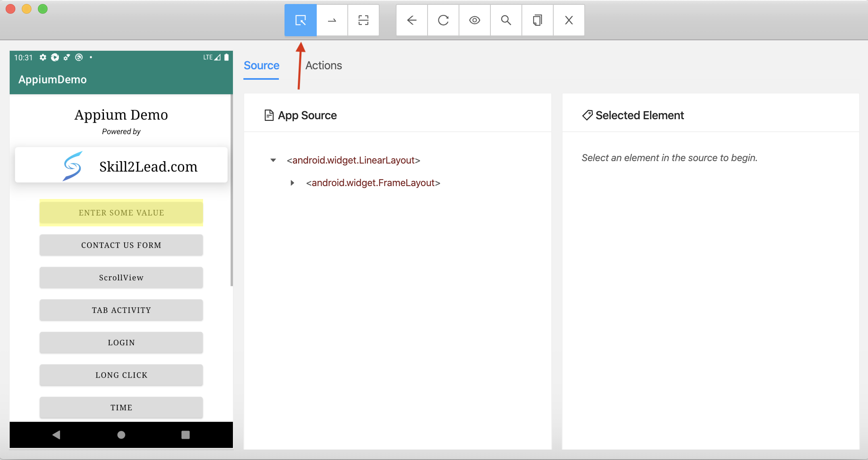Select the android.widget.LinearLayout element
The image size is (868, 460).
coord(353,160)
